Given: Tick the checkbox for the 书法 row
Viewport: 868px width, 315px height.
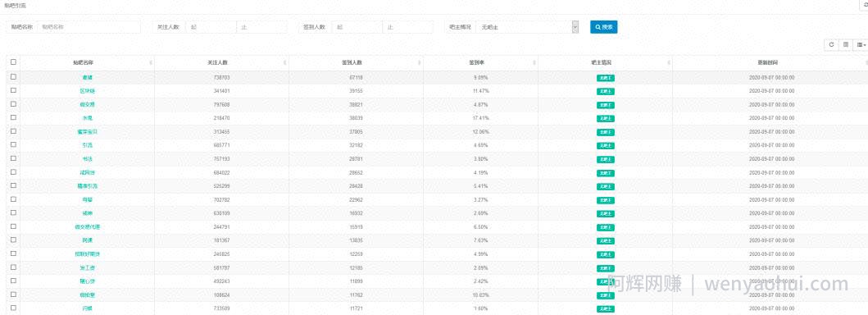Looking at the screenshot, I should 13,158.
